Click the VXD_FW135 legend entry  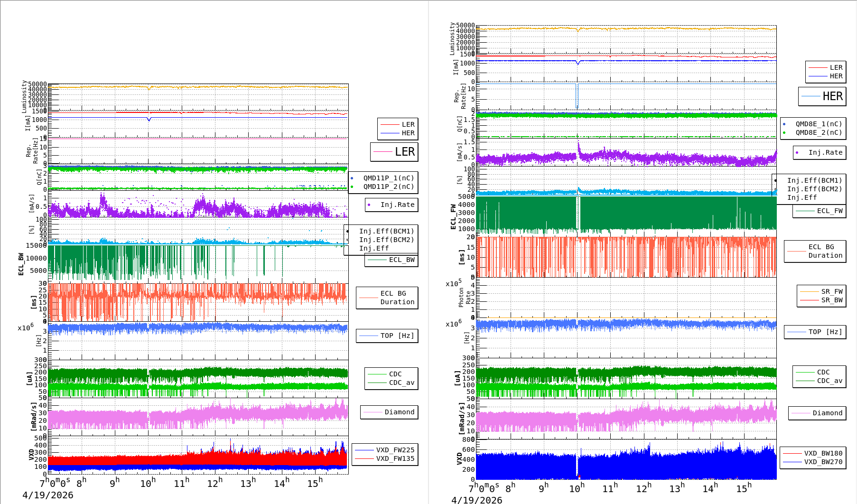395,458
